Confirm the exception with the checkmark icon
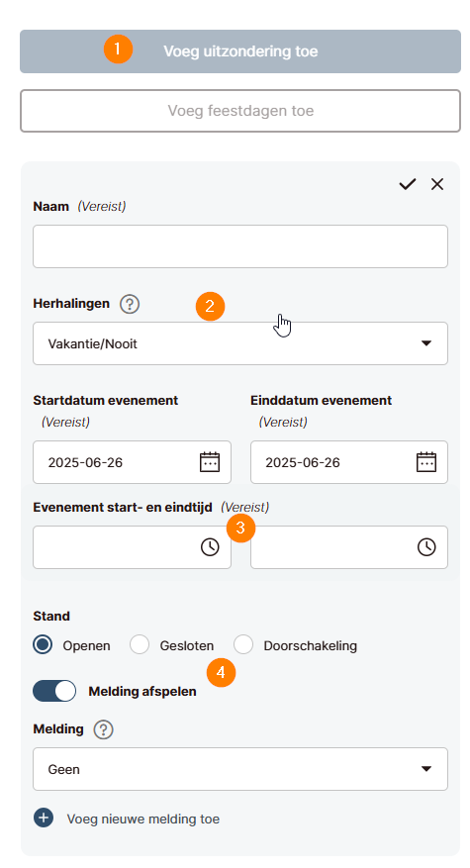Image resolution: width=470 pixels, height=868 pixels. coord(408,184)
